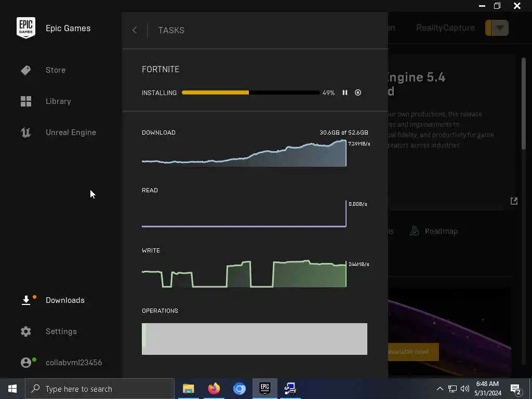Open the Store tag icon
Viewport: 532px width, 399px height.
pyautogui.click(x=26, y=70)
